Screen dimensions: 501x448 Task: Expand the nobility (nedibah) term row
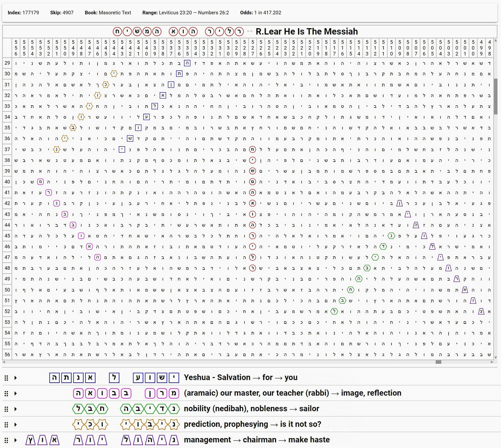(x=15, y=409)
